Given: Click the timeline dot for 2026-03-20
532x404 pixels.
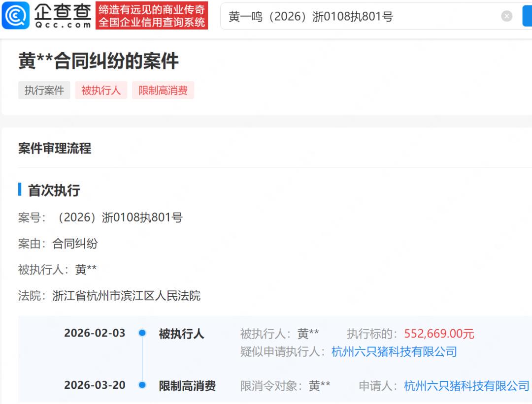Looking at the screenshot, I should (142, 385).
